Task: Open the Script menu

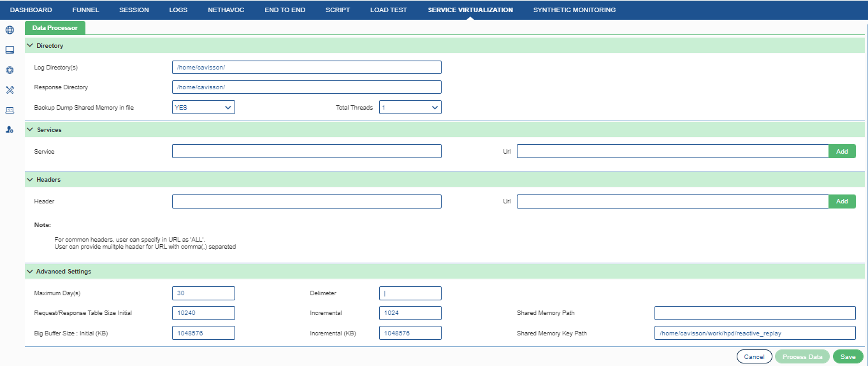Action: 338,10
